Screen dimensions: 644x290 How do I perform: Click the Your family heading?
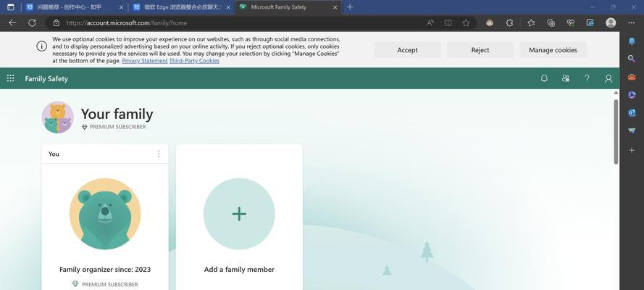[x=117, y=114]
